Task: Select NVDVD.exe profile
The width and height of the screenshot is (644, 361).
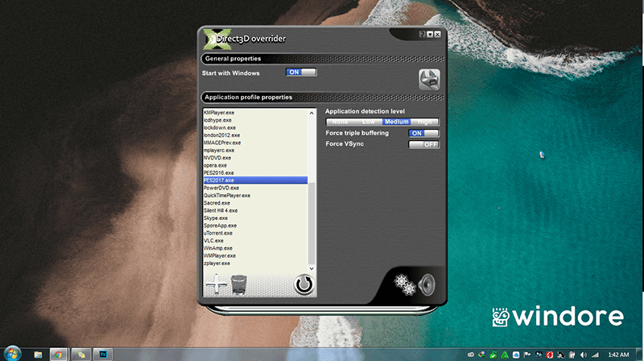Action: (x=255, y=157)
